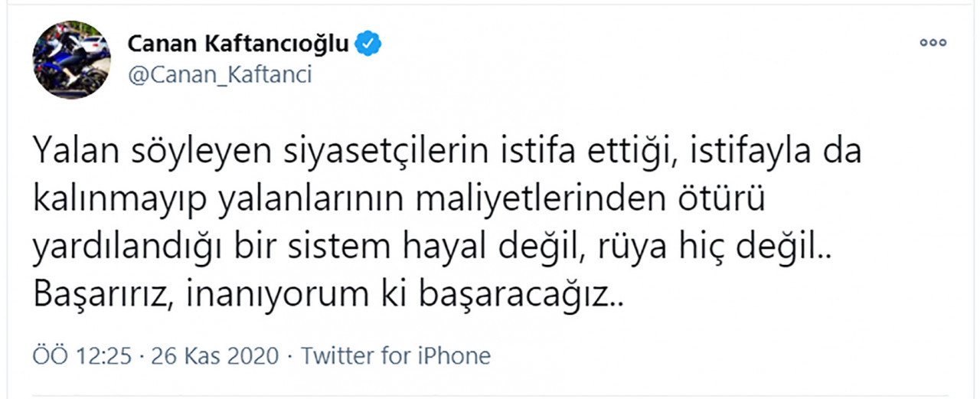
Task: Click the final line Başarırız, inanıyorum ki başaracağız
Action: (329, 294)
